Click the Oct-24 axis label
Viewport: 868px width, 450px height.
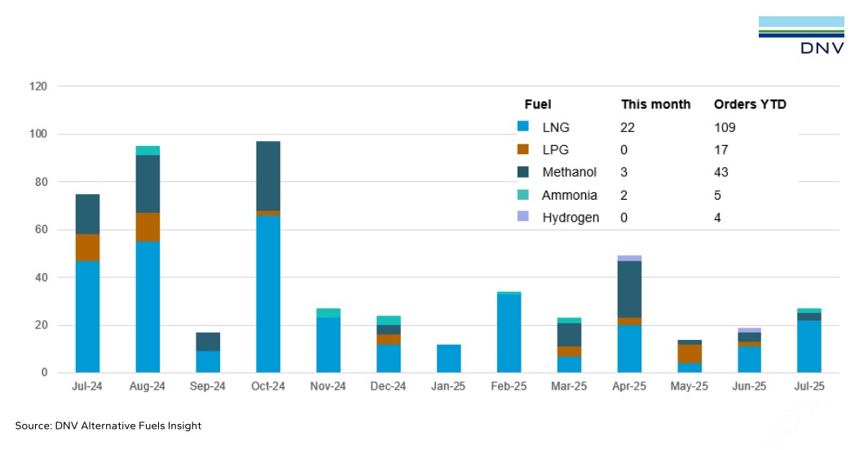268,386
